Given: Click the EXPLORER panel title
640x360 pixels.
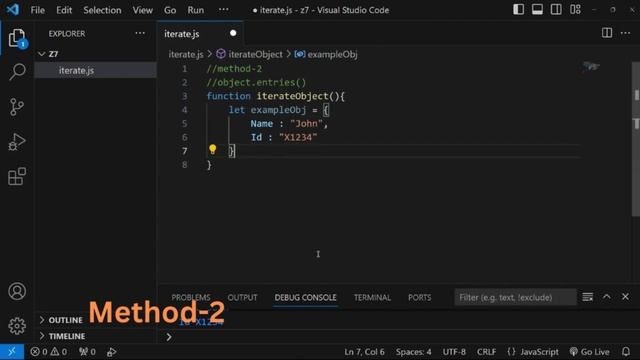Looking at the screenshot, I should click(67, 33).
